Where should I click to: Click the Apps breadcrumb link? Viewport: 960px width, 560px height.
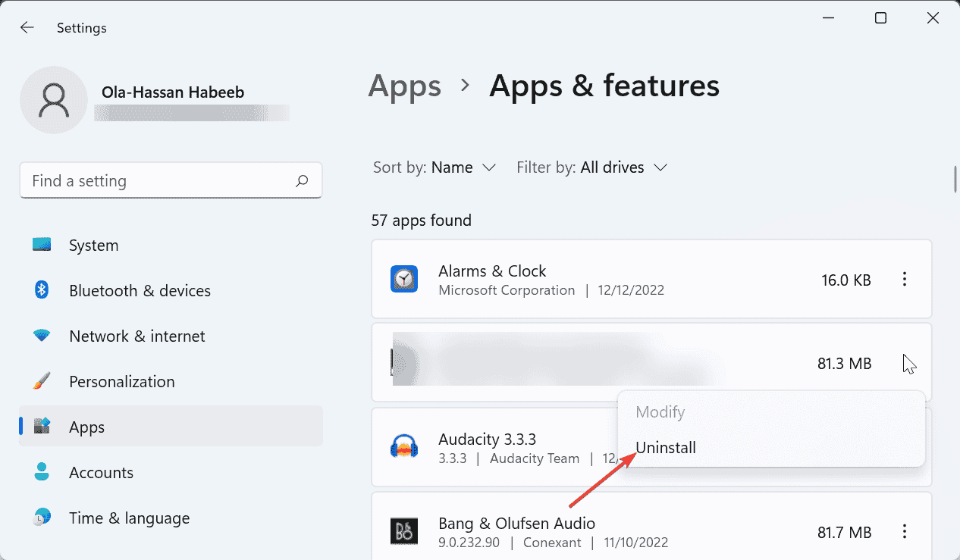pyautogui.click(x=404, y=86)
